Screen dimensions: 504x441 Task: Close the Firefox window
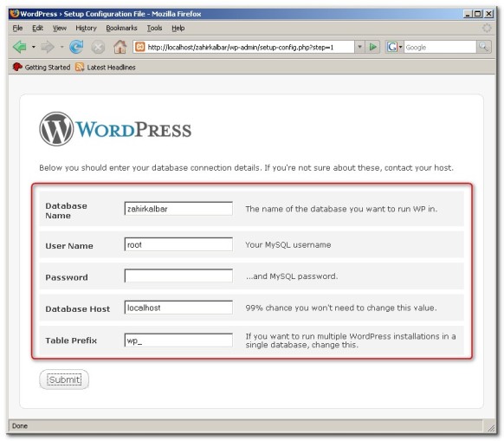coord(488,14)
